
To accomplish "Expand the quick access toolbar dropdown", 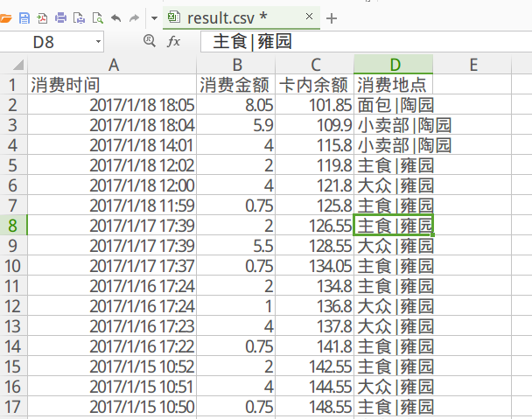I will pyautogui.click(x=154, y=17).
